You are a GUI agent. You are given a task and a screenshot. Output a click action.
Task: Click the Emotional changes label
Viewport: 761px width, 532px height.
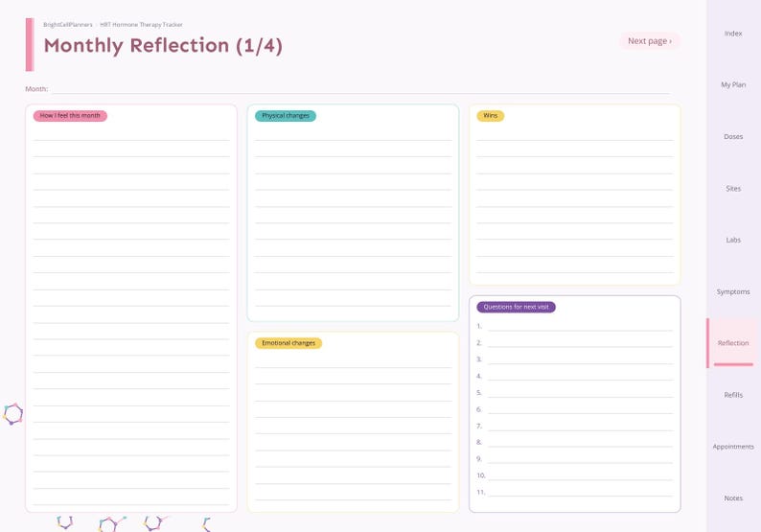point(288,343)
